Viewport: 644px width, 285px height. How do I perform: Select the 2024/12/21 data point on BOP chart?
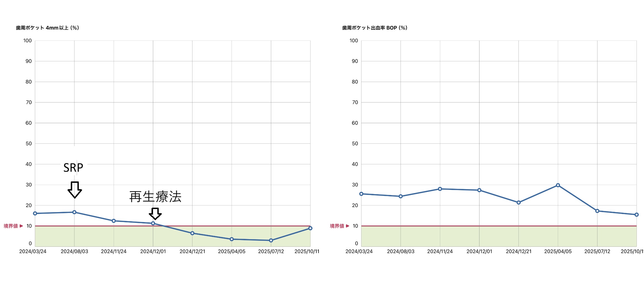coord(519,203)
